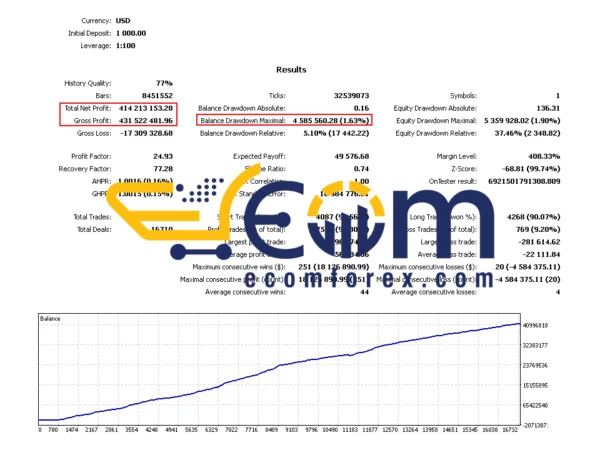The image size is (600, 450).
Task: Select the value '4 585 560.28 (1.63%)'
Action: coord(331,121)
